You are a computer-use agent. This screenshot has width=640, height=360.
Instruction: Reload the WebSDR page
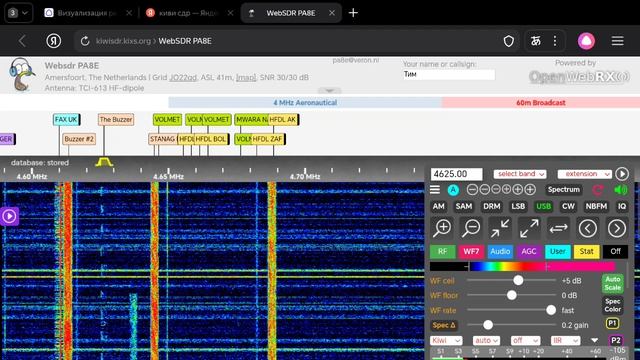[85, 41]
